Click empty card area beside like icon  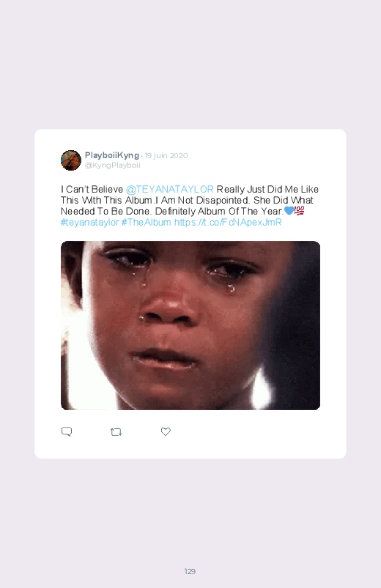pyautogui.click(x=244, y=431)
